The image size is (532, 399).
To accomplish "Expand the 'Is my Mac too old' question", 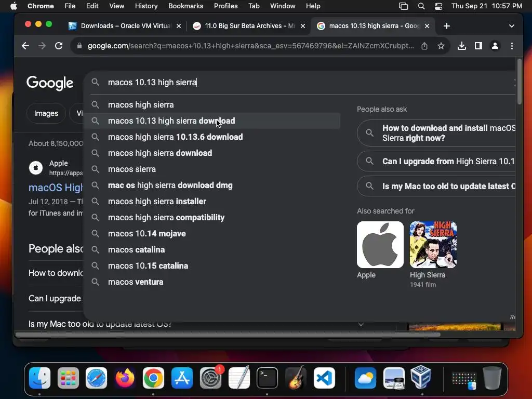I will [x=361, y=324].
